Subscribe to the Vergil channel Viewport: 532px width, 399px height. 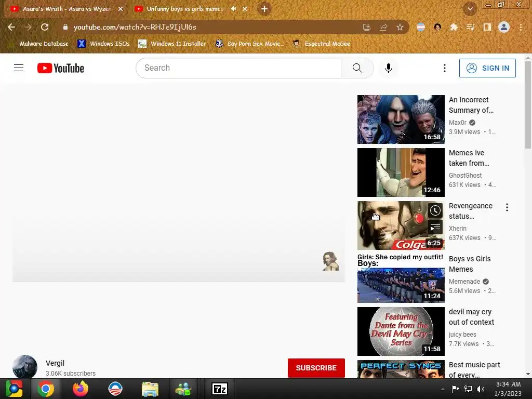click(316, 368)
